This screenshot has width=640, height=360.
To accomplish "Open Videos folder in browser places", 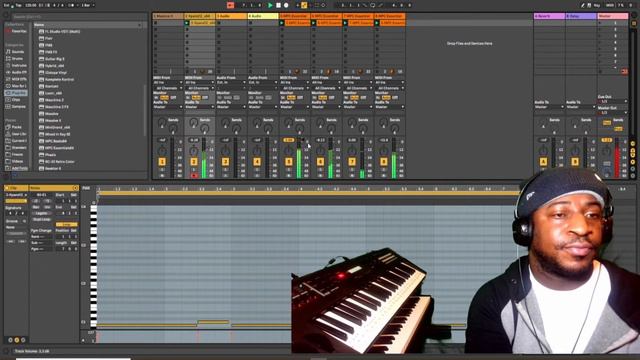I will point(15,161).
